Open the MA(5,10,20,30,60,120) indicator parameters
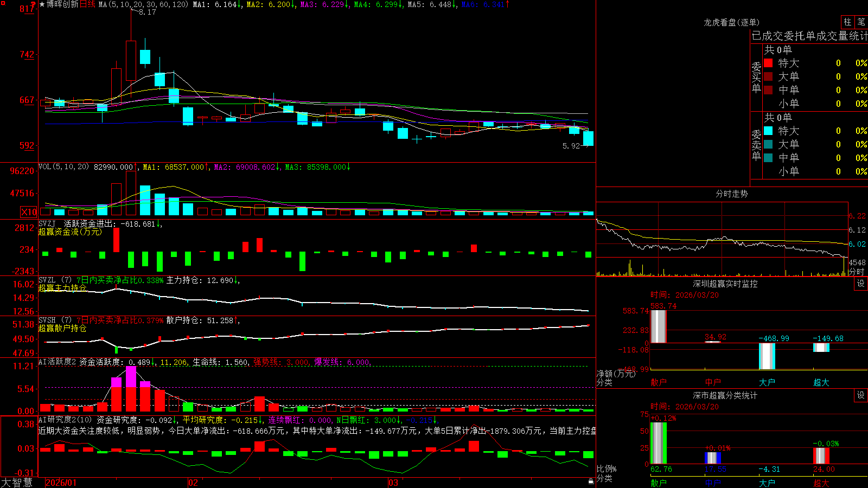The height and width of the screenshot is (488, 868). pyautogui.click(x=143, y=4)
